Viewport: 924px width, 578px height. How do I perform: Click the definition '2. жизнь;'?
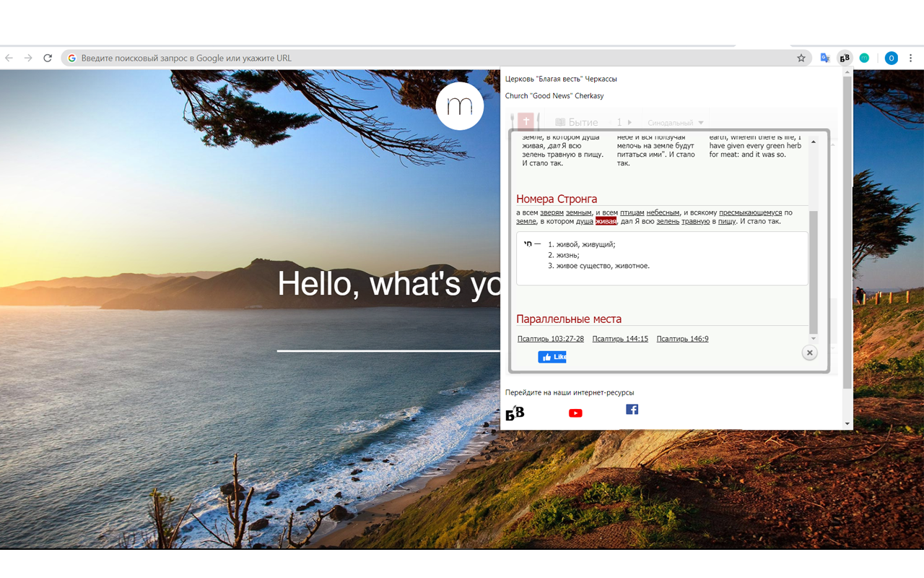coord(564,255)
